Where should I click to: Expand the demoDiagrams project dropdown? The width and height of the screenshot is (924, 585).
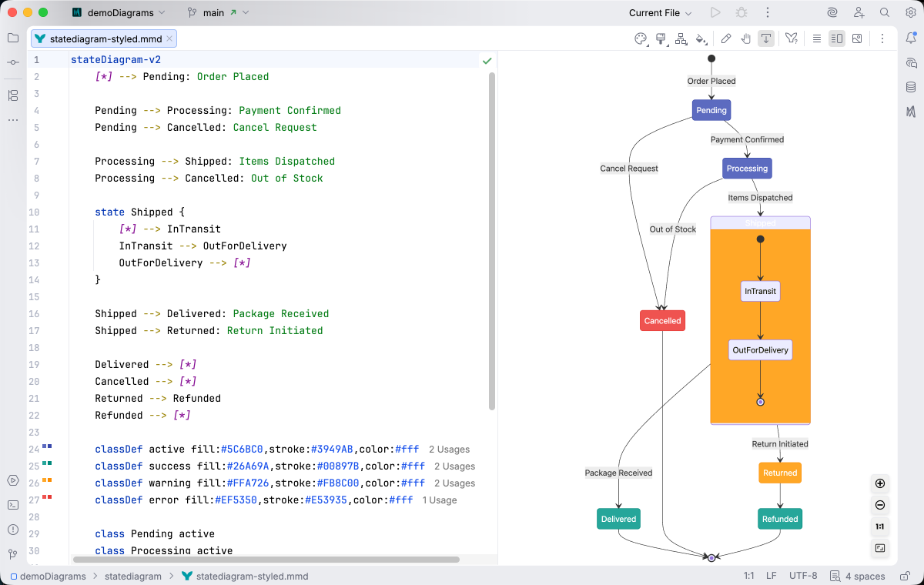point(118,12)
